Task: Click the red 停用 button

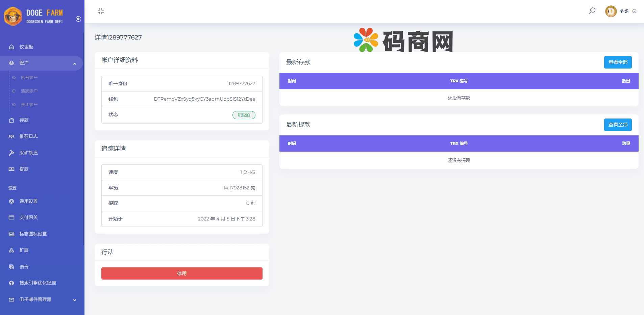Action: [182, 273]
